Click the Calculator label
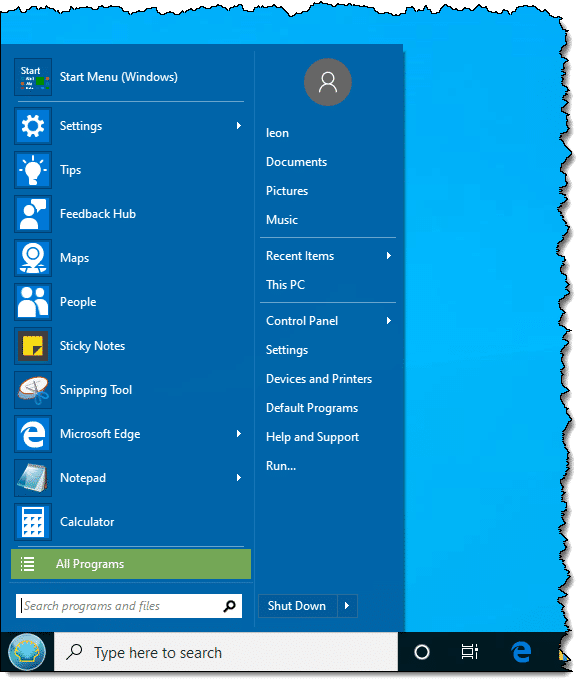The image size is (585, 683). click(x=87, y=522)
